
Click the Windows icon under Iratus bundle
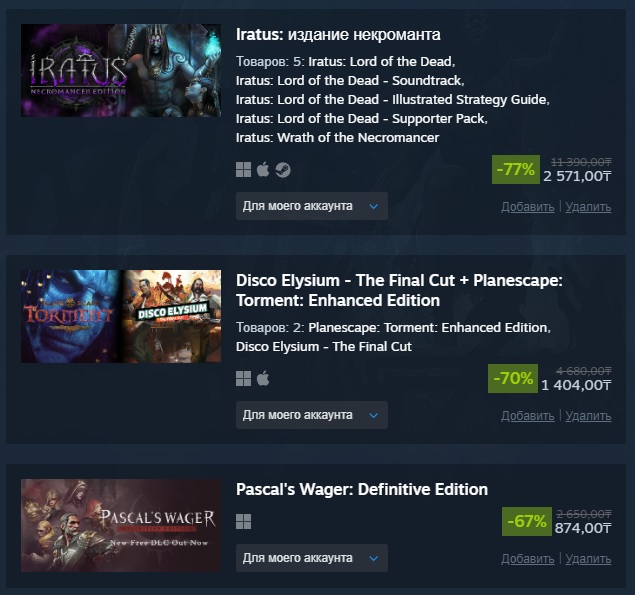pyautogui.click(x=244, y=170)
